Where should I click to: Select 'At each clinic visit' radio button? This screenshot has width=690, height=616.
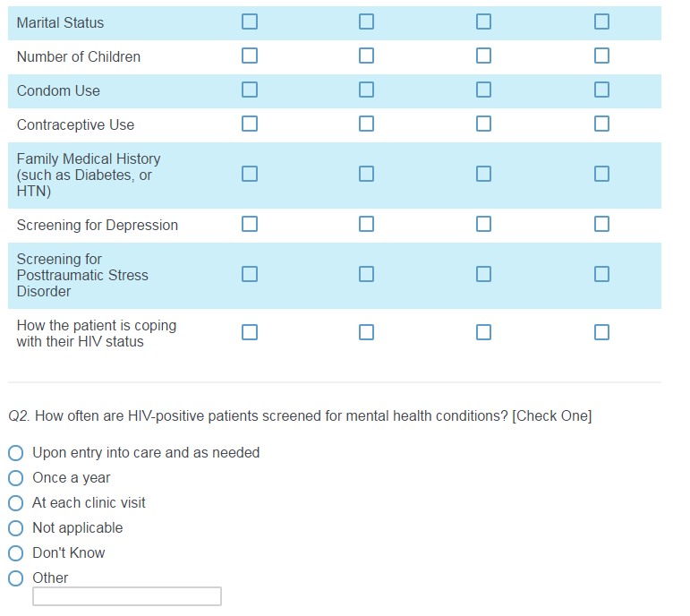coord(15,503)
